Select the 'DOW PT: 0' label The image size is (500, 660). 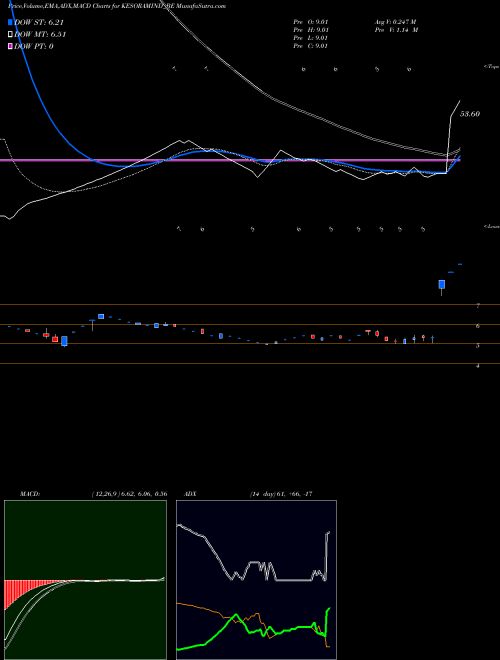pyautogui.click(x=34, y=46)
